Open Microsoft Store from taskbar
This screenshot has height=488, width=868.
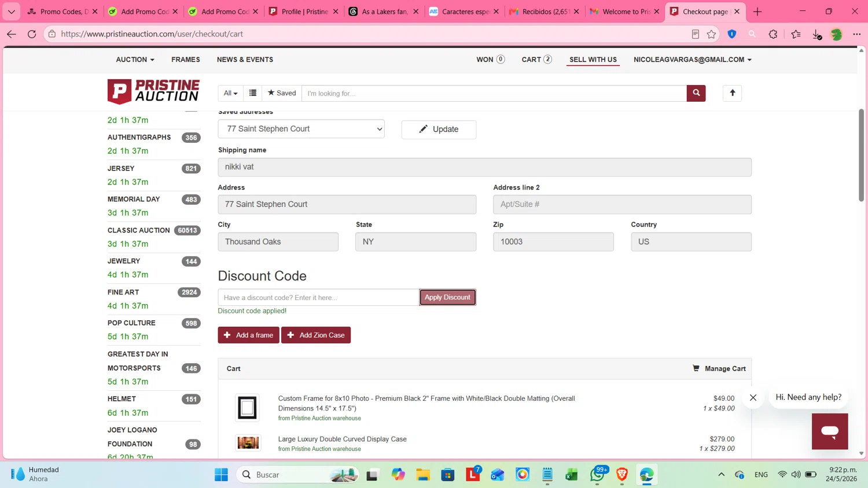tap(448, 475)
